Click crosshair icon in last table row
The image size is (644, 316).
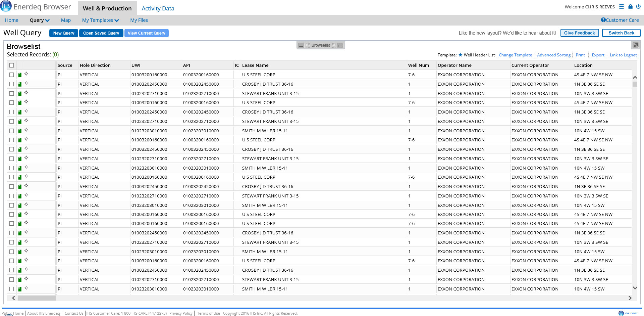26,288
